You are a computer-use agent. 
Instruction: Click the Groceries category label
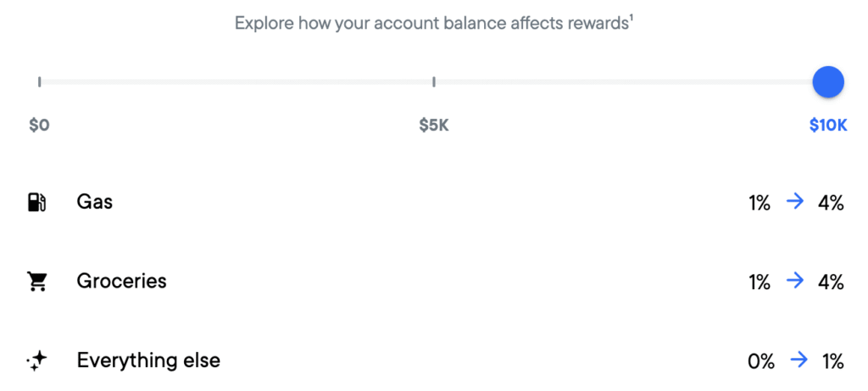(121, 282)
